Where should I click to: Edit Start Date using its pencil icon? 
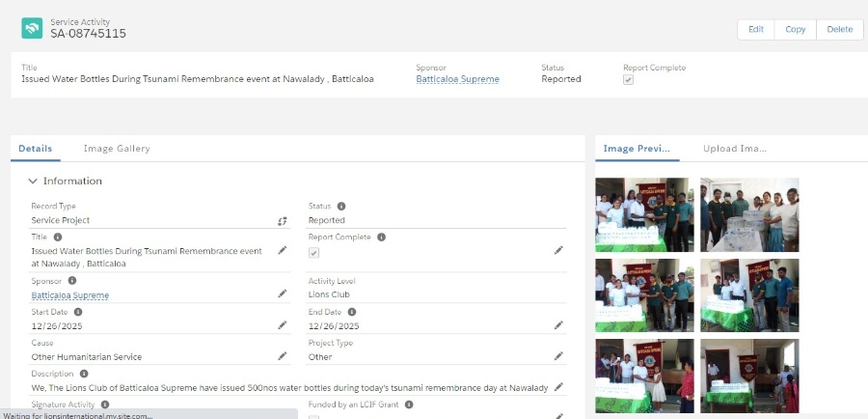[283, 325]
